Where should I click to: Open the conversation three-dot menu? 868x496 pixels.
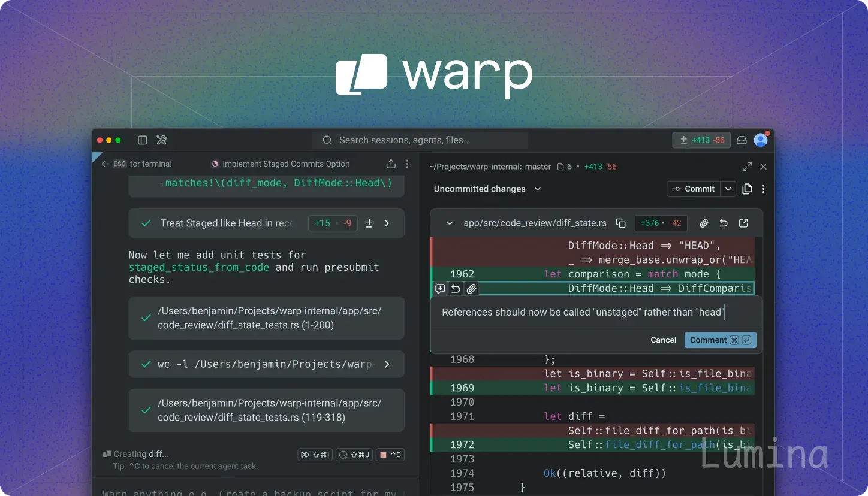[x=408, y=164]
